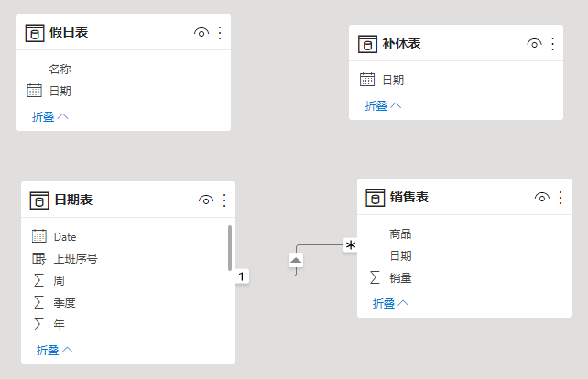Image resolution: width=588 pixels, height=379 pixels.
Task: Collapse the 假日表 field list
Action: tap(49, 116)
